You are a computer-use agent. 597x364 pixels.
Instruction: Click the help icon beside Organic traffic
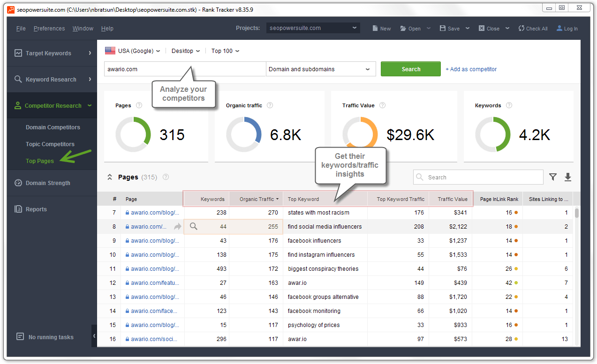point(270,105)
